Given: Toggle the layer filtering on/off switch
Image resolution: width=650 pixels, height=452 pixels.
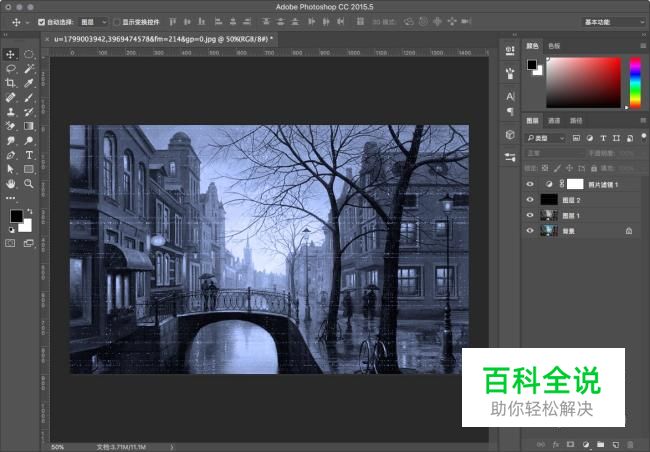Looking at the screenshot, I should pyautogui.click(x=643, y=138).
